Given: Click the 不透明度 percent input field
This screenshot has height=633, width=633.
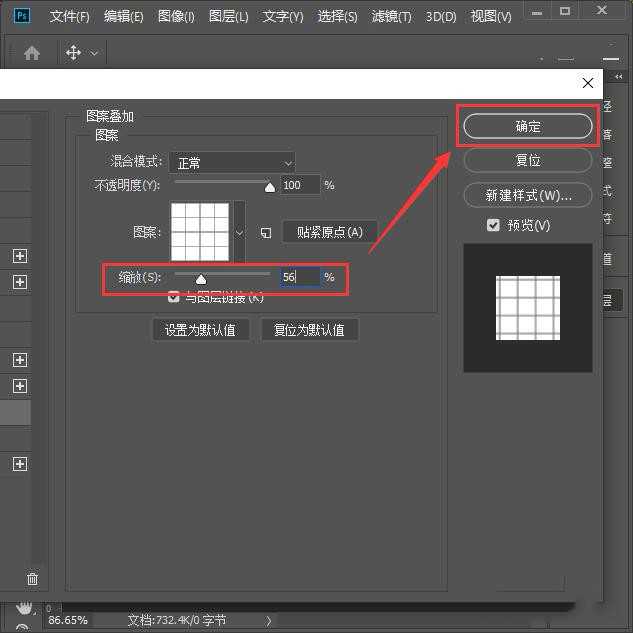Looking at the screenshot, I should tap(300, 185).
